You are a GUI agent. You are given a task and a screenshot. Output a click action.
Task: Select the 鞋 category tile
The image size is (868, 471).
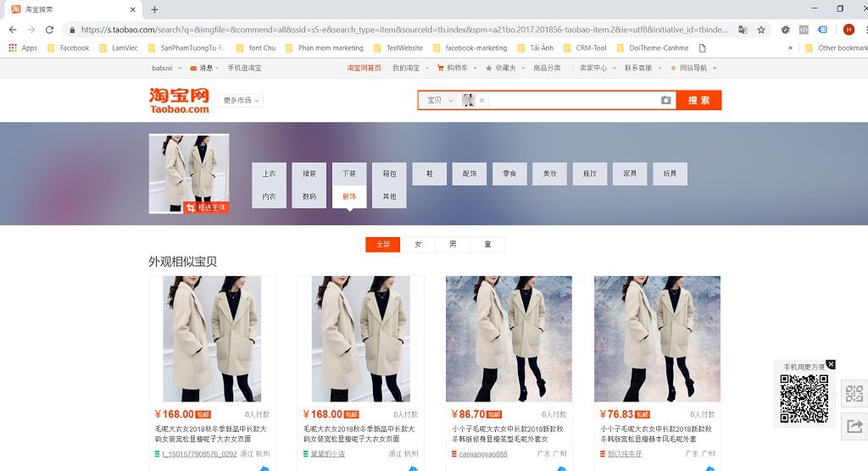pyautogui.click(x=430, y=174)
